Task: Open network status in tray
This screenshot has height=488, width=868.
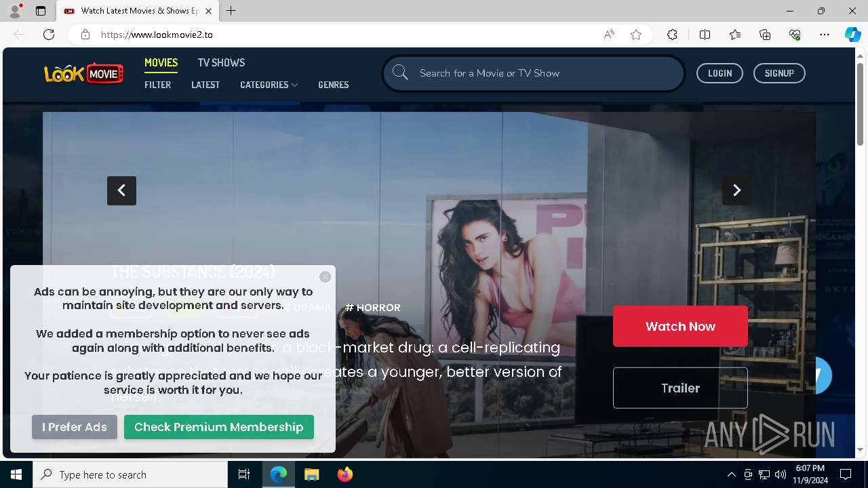Action: [x=764, y=474]
